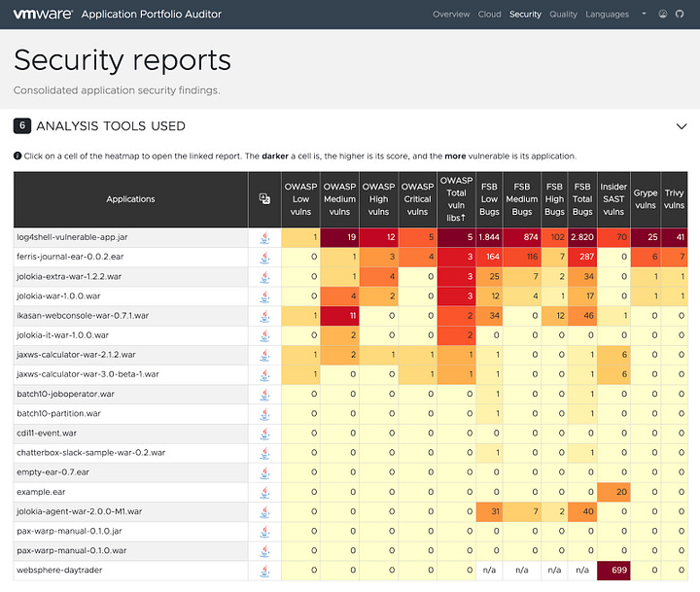Screen dimensions: 700x592
Task: Click Java icon for empty-ear-0.7.ear
Action: 264,473
